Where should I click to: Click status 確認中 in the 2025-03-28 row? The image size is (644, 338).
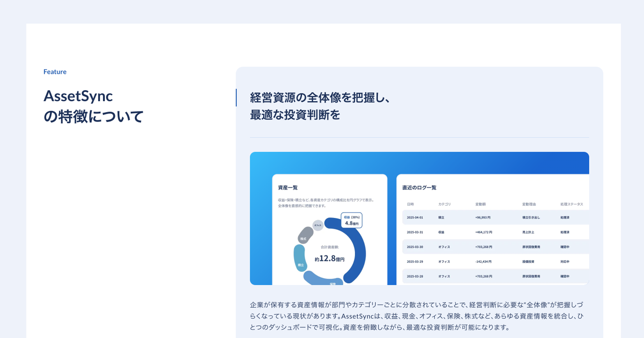[x=565, y=276]
